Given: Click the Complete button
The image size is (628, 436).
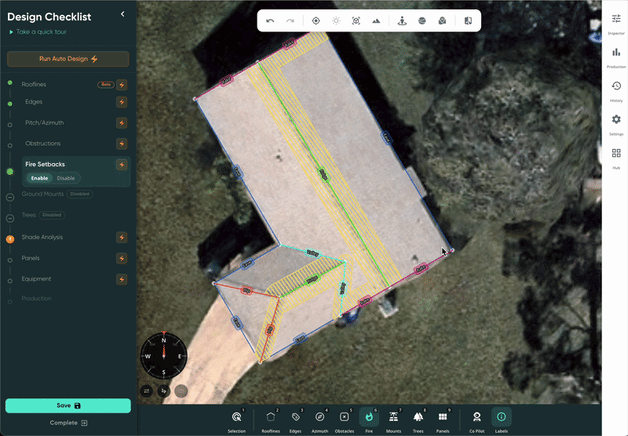Looking at the screenshot, I should 68,423.
